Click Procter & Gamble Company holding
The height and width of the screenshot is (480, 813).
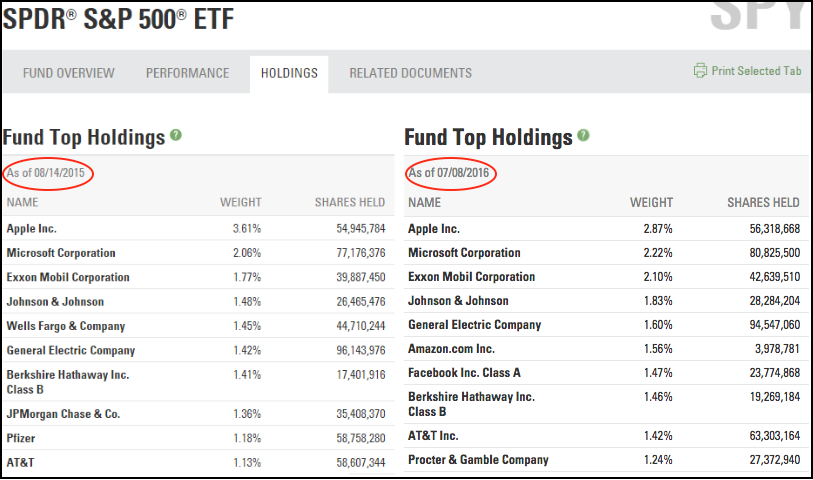coord(478,460)
